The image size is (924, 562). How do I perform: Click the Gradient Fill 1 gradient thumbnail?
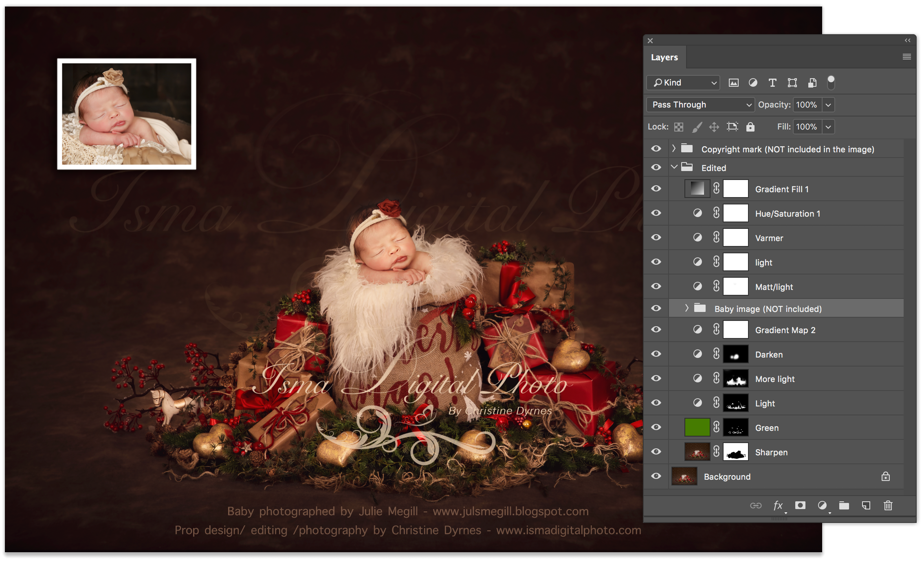pos(697,189)
